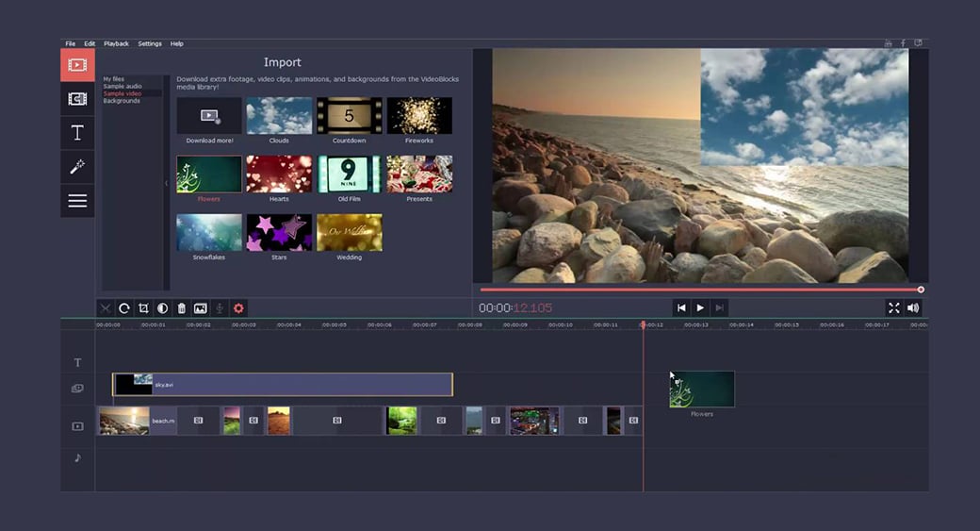Open the Filters panel in the sidebar
The height and width of the screenshot is (531, 980).
[77, 99]
